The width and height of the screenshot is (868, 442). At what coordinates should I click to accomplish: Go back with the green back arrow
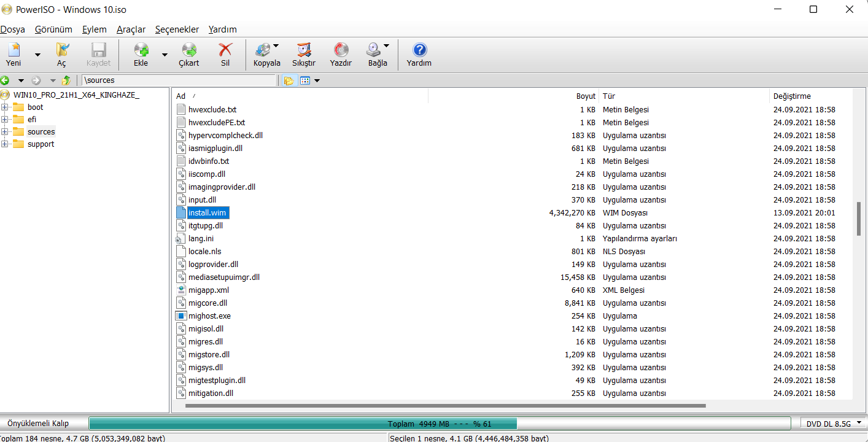5,80
